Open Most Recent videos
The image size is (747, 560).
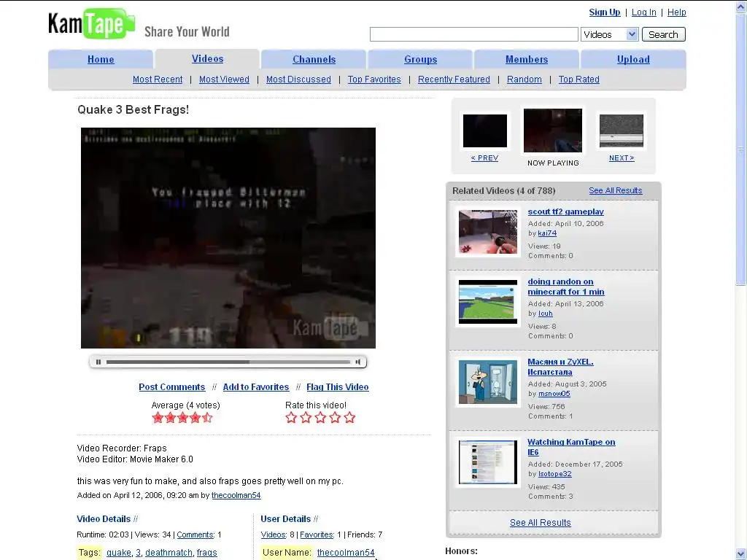point(158,79)
